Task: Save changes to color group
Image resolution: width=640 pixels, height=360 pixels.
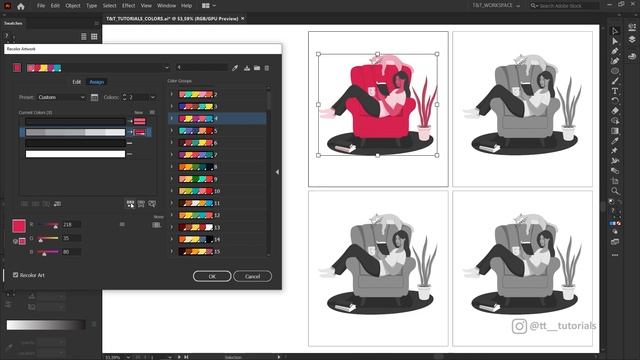Action: 247,68
